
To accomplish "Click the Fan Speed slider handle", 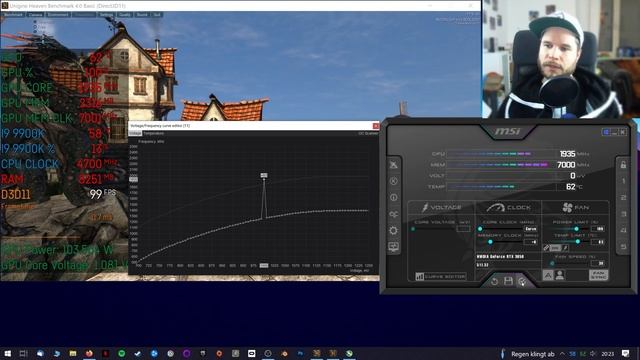I will pyautogui.click(x=552, y=263).
